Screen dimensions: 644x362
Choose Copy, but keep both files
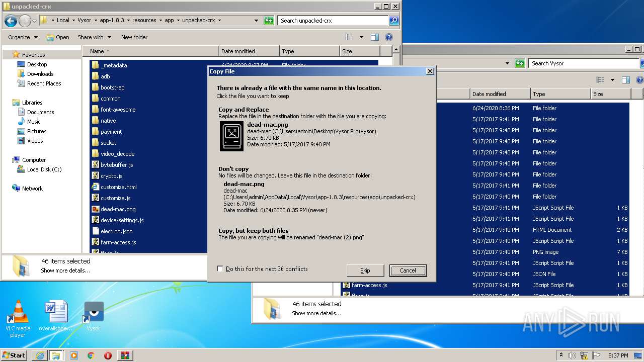[321, 234]
